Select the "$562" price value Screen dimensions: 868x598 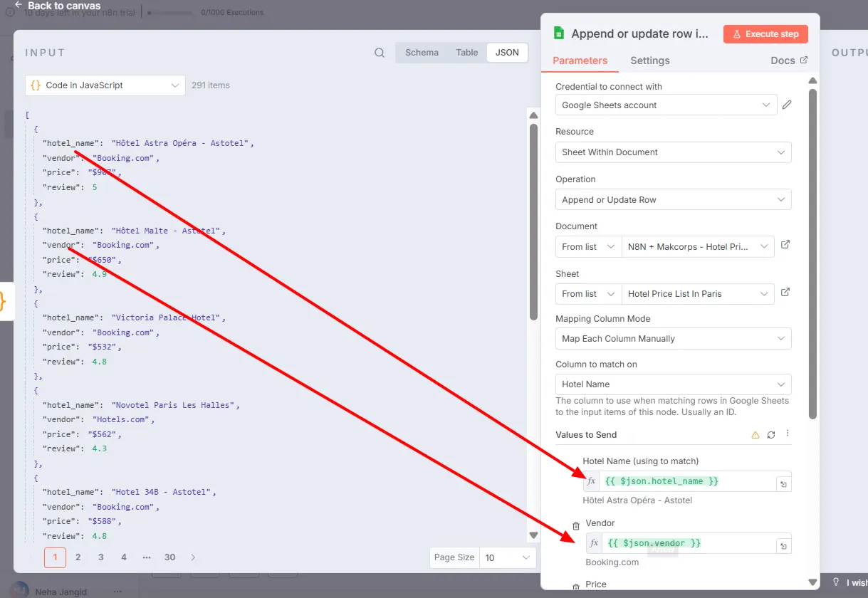(102, 434)
